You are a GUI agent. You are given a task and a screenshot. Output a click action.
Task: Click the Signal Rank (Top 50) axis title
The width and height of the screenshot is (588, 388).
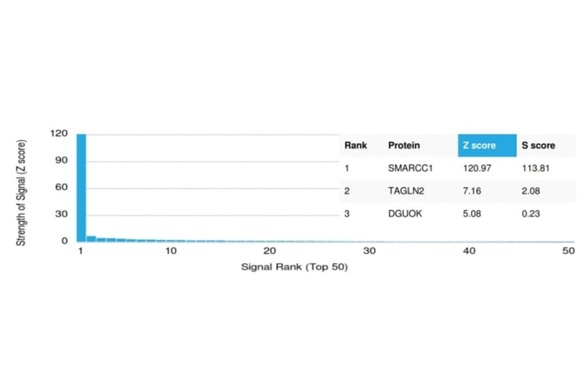tap(294, 267)
